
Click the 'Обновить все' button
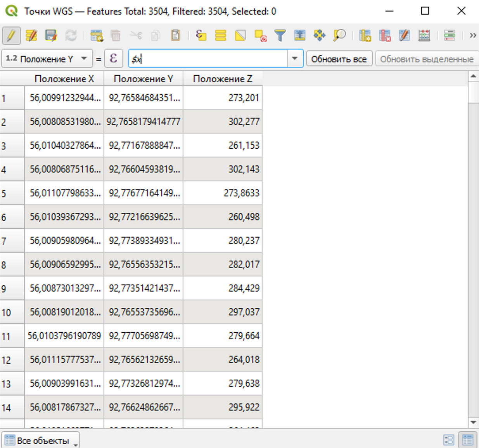pos(339,59)
